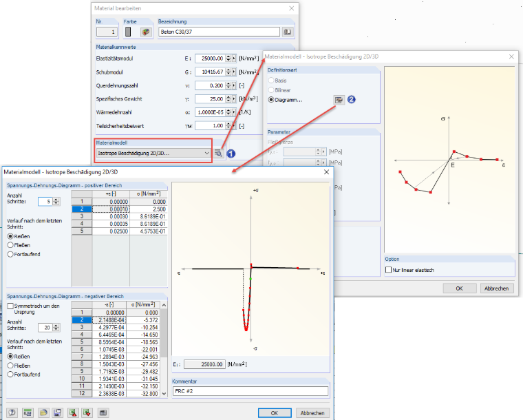Click Querdehnungszahl field 0.200
This screenshot has height=420, width=523.
click(x=210, y=85)
